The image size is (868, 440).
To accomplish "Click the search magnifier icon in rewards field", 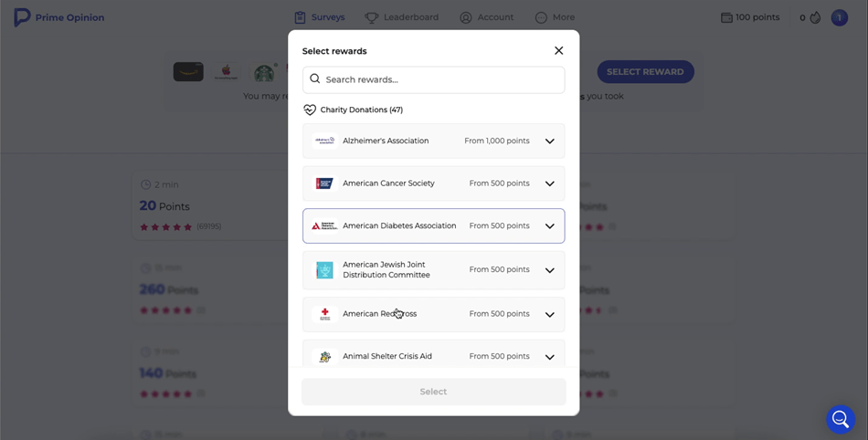I will pyautogui.click(x=315, y=79).
